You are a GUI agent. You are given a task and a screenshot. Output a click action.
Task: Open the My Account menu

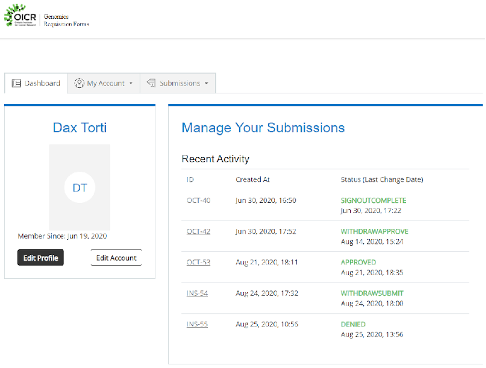coord(104,83)
